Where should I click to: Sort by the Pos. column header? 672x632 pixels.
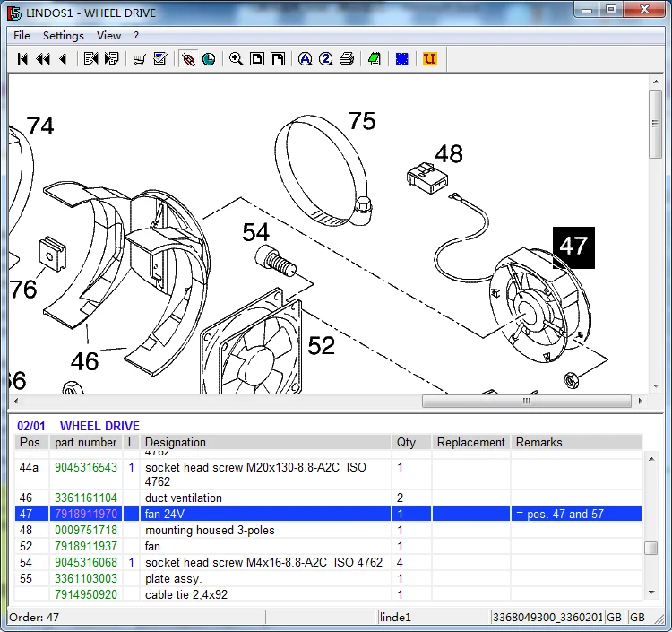(31, 442)
